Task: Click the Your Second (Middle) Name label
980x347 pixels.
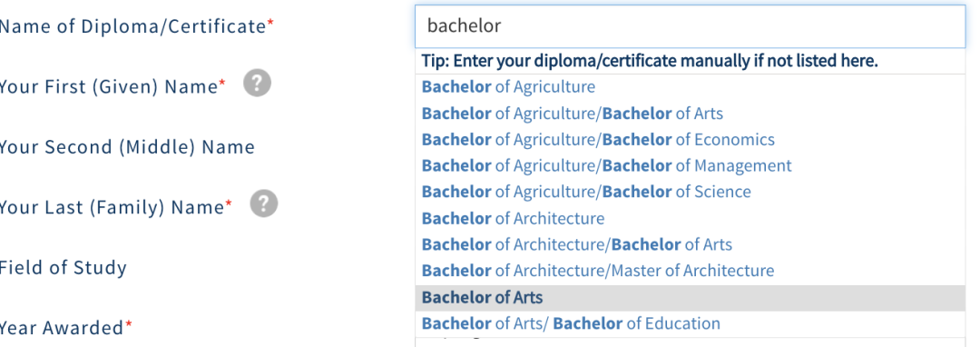Action: pyautogui.click(x=127, y=147)
